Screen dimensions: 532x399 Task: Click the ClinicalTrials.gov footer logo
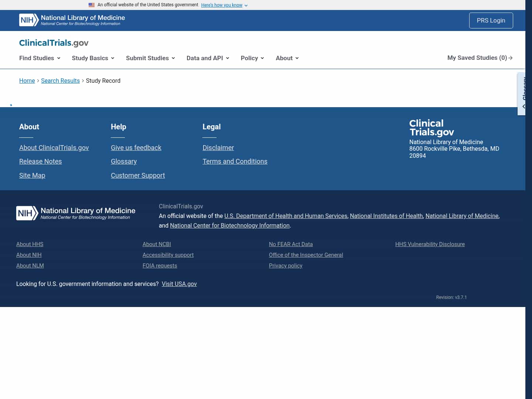[x=432, y=128]
